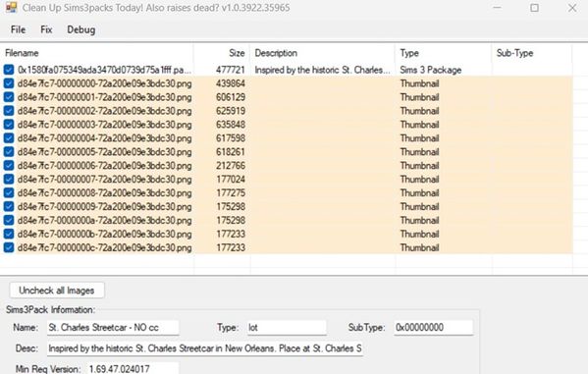Click the Desc field text
The width and height of the screenshot is (588, 374).
(x=205, y=348)
